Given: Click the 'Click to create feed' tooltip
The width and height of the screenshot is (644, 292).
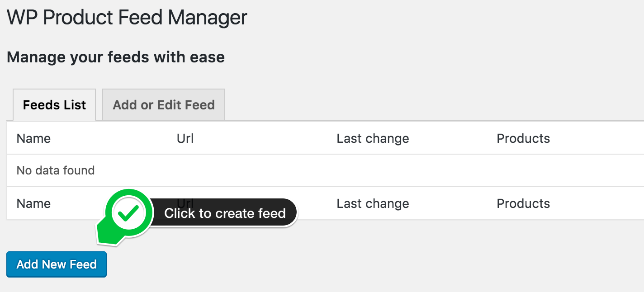Looking at the screenshot, I should [225, 213].
